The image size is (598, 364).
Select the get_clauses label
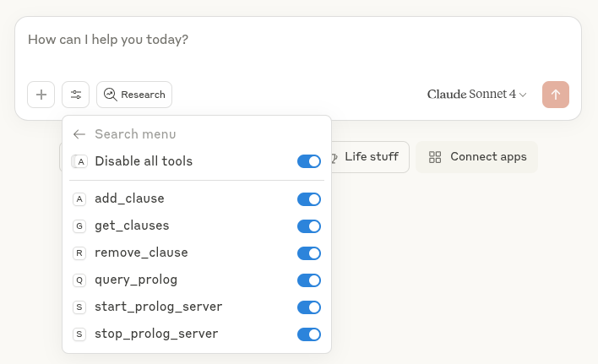[132, 225]
